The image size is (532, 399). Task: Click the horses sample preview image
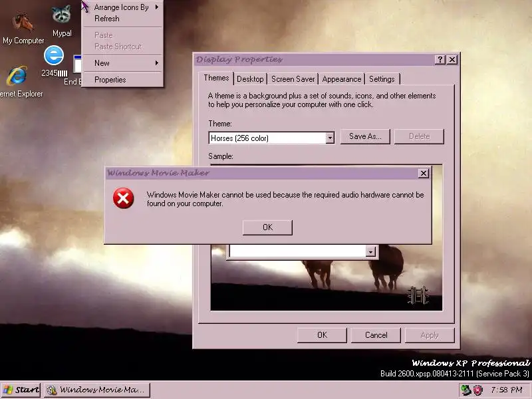[x=327, y=277]
